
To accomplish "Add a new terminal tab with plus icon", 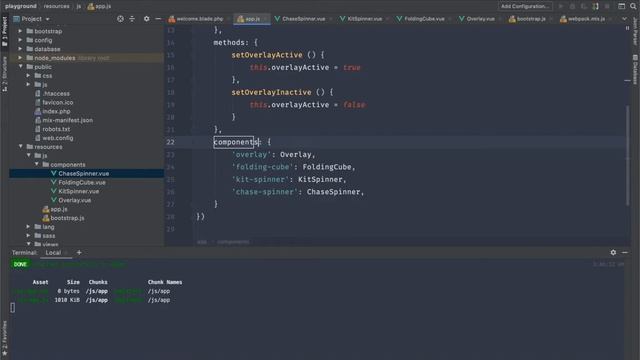I will click(79, 253).
